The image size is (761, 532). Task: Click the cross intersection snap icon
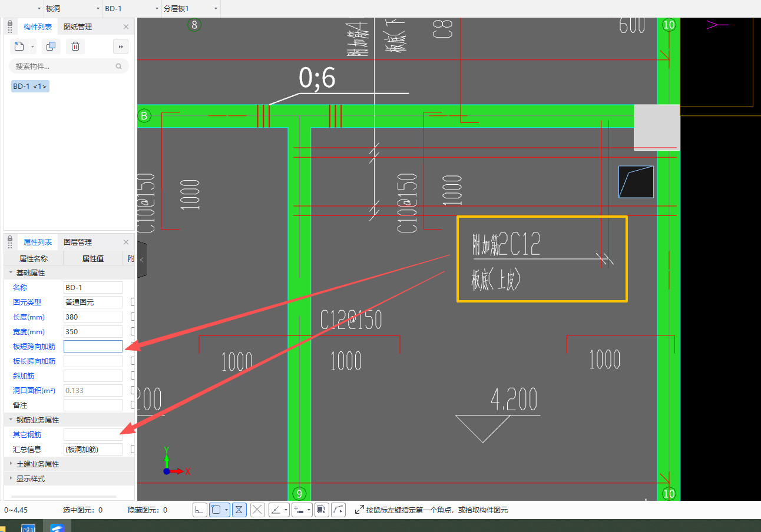[257, 510]
